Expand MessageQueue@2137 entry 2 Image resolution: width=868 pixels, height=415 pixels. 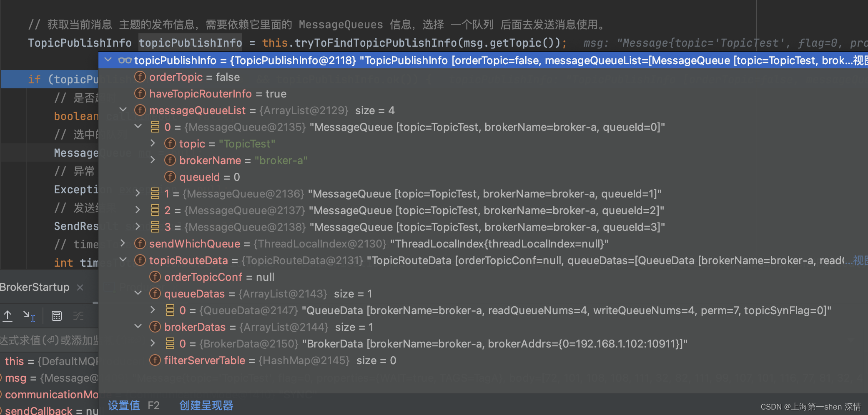point(138,210)
